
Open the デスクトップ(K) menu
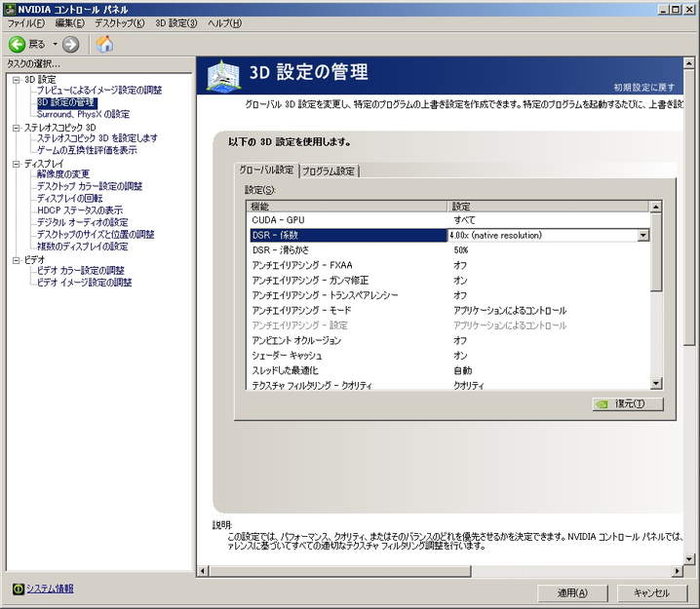coord(120,23)
